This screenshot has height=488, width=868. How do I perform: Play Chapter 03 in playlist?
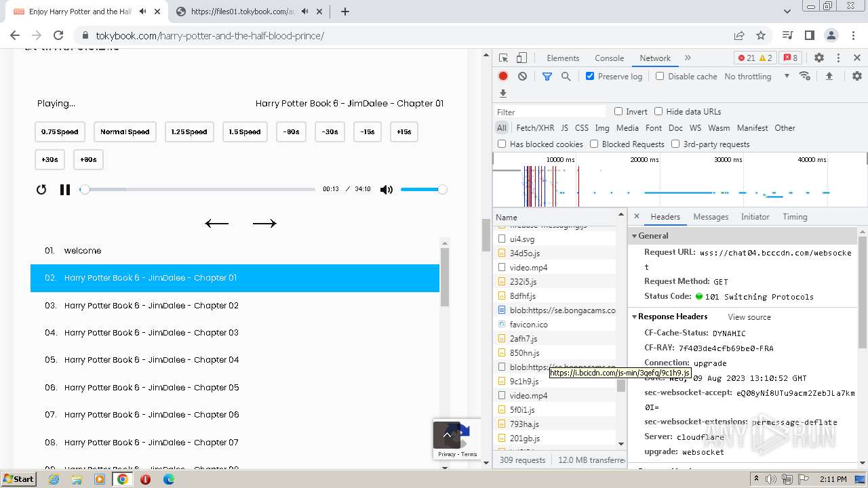[x=235, y=333]
